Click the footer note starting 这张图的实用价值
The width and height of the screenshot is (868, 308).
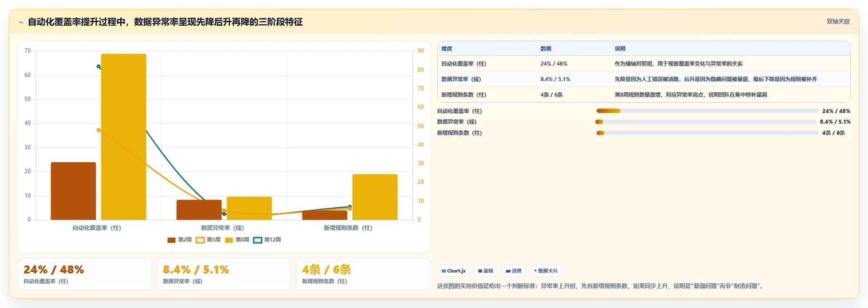(x=601, y=286)
